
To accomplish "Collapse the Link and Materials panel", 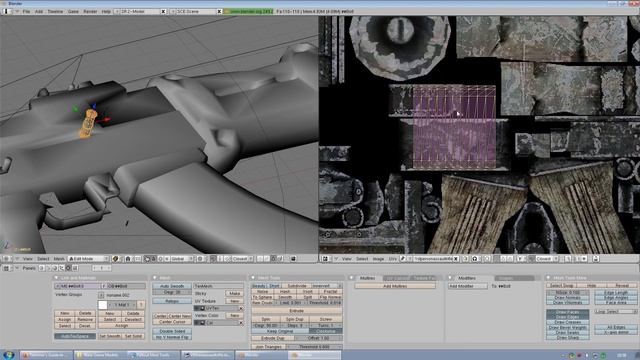I will (x=56, y=278).
